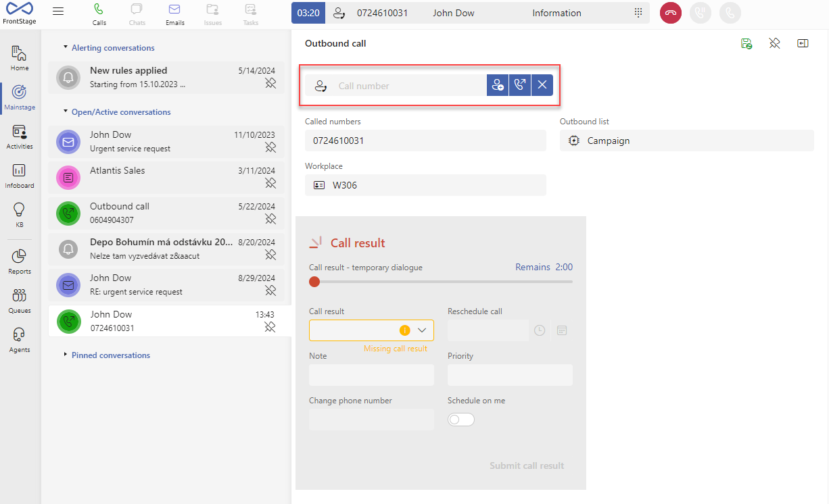Switch to the Chats tab
The image size is (829, 504).
(x=137, y=14)
